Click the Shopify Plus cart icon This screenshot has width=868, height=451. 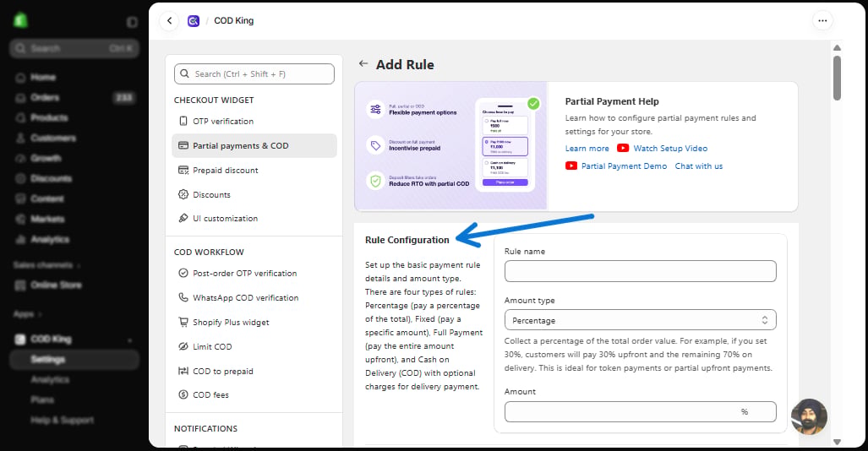click(183, 322)
